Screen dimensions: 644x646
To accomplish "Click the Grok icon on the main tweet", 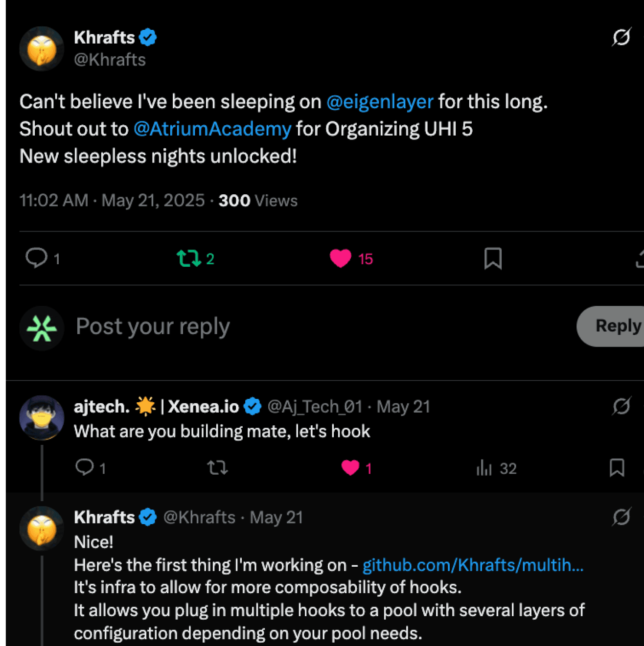I will coord(621,37).
